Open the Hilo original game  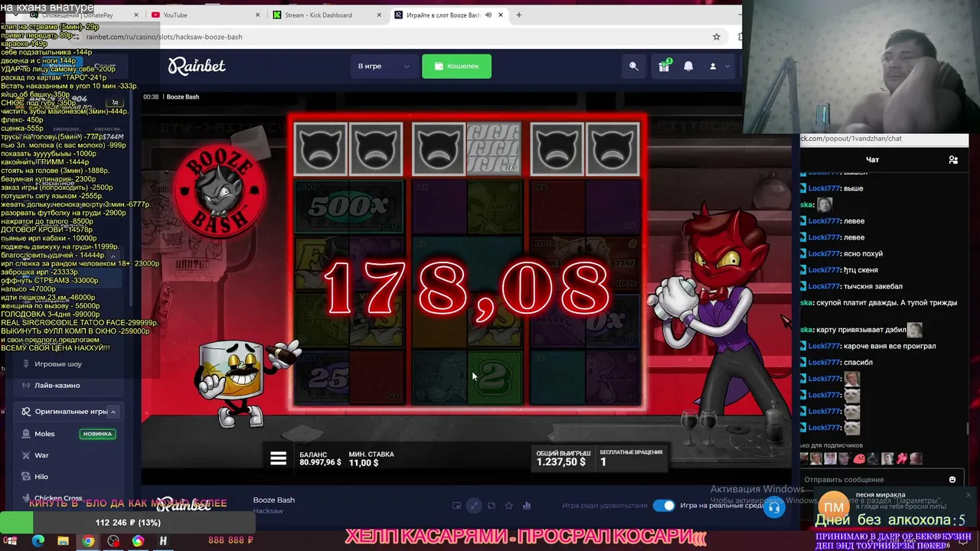[41, 477]
